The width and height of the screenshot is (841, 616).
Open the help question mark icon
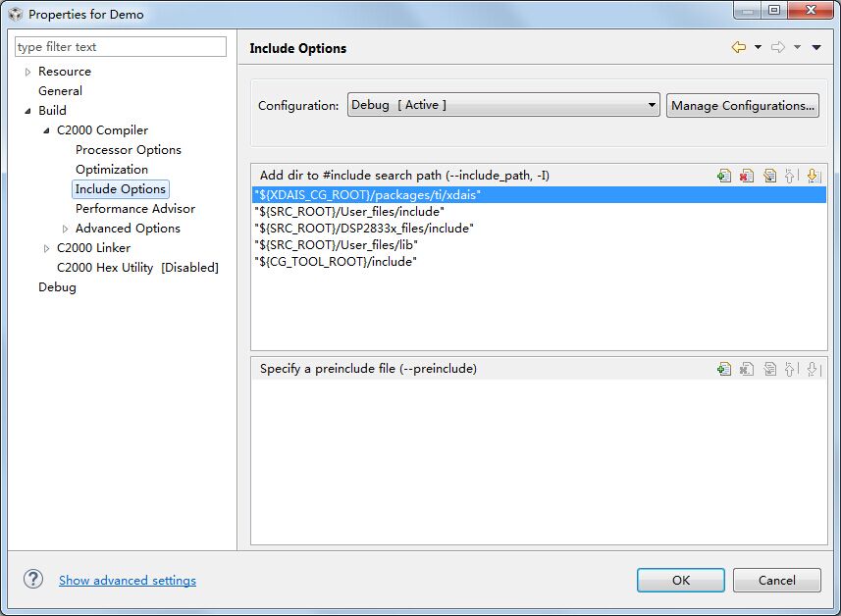33,580
